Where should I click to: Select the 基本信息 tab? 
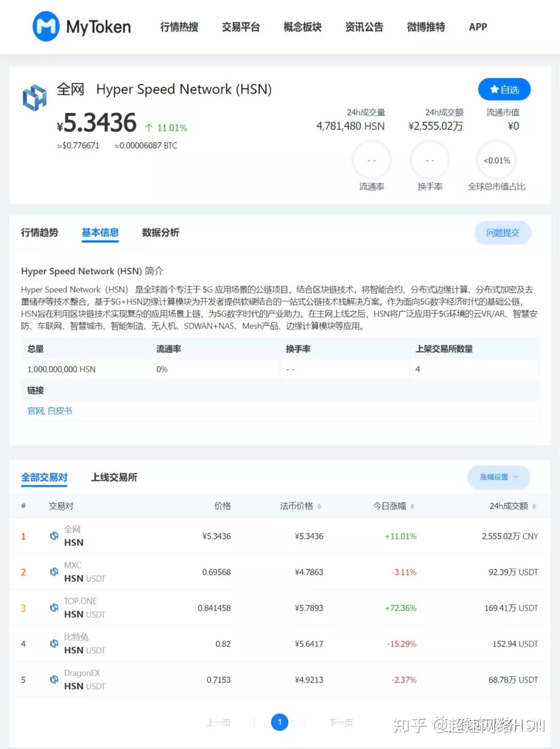coord(100,232)
